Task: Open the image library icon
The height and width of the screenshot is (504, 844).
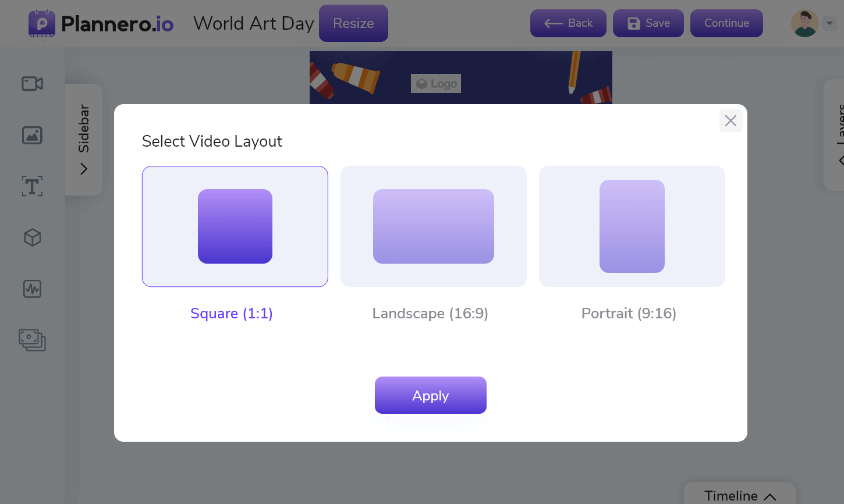Action: click(32, 135)
